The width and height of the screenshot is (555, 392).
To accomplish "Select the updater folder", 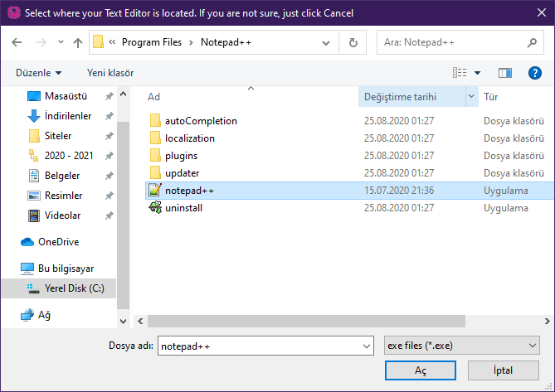I will [x=183, y=173].
